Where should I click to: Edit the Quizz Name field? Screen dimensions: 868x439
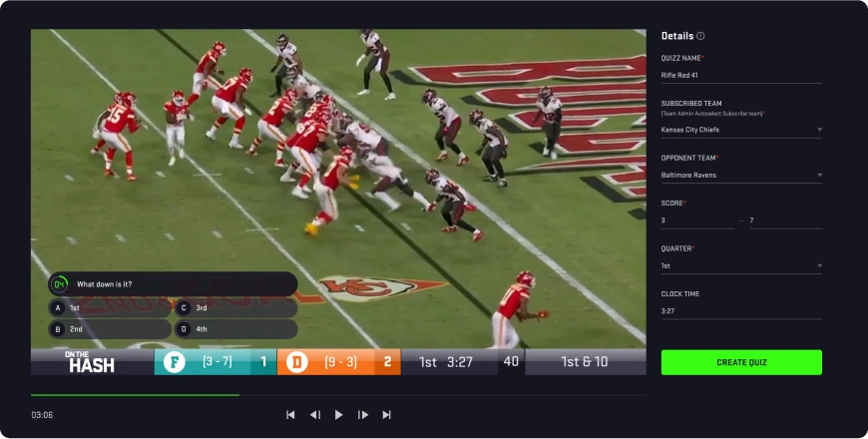coord(741,76)
